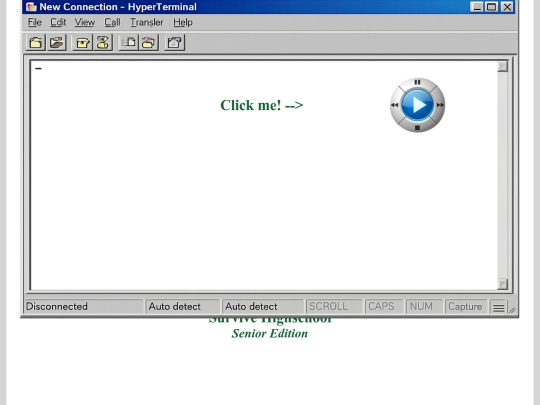Click the second Auto detect status cell
Image resolution: width=540 pixels, height=405 pixels.
click(x=262, y=306)
